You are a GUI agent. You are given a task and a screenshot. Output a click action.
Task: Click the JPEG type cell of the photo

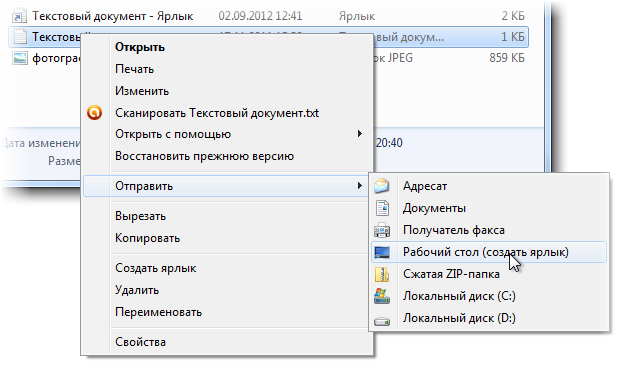click(x=393, y=58)
